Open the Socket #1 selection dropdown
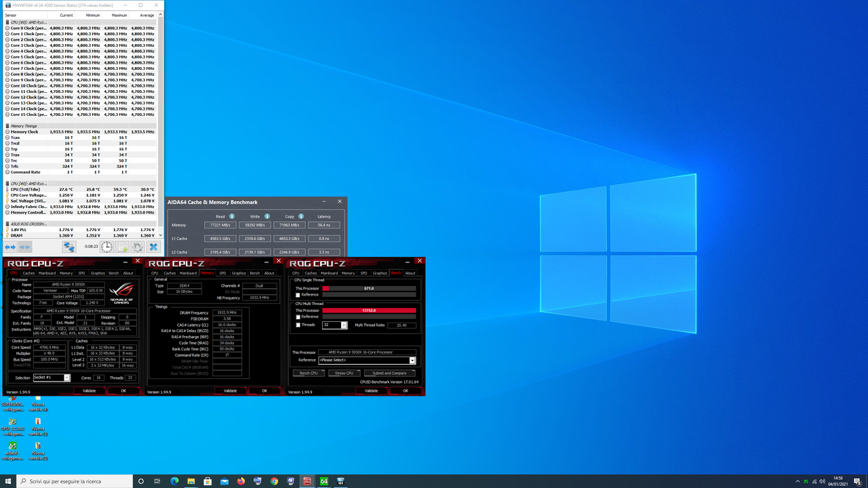Screen dimensions: 868x488 tap(68, 377)
